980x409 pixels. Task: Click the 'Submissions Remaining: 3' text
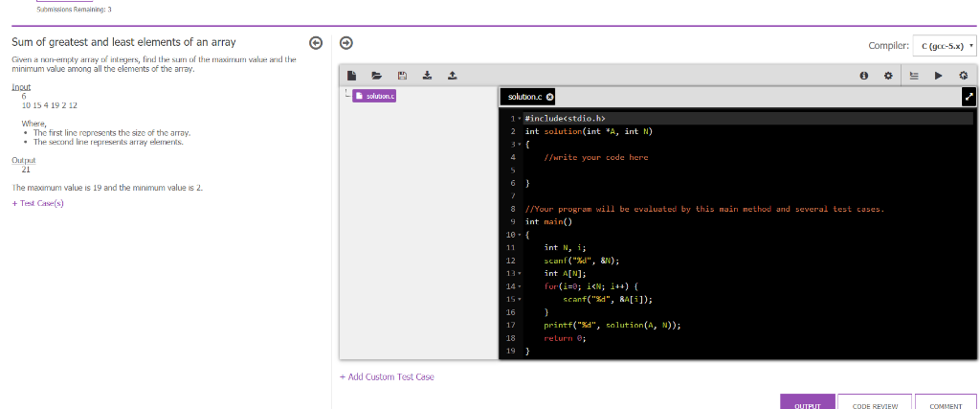[x=74, y=10]
